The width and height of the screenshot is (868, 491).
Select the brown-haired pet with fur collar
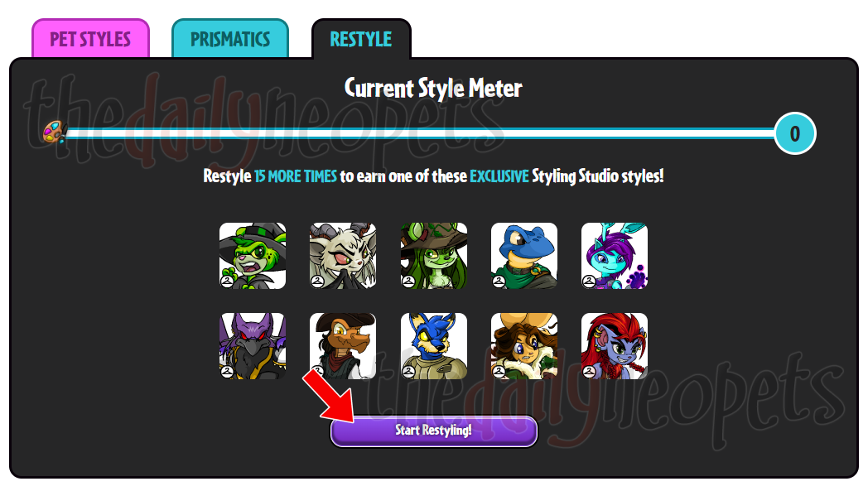(x=524, y=346)
